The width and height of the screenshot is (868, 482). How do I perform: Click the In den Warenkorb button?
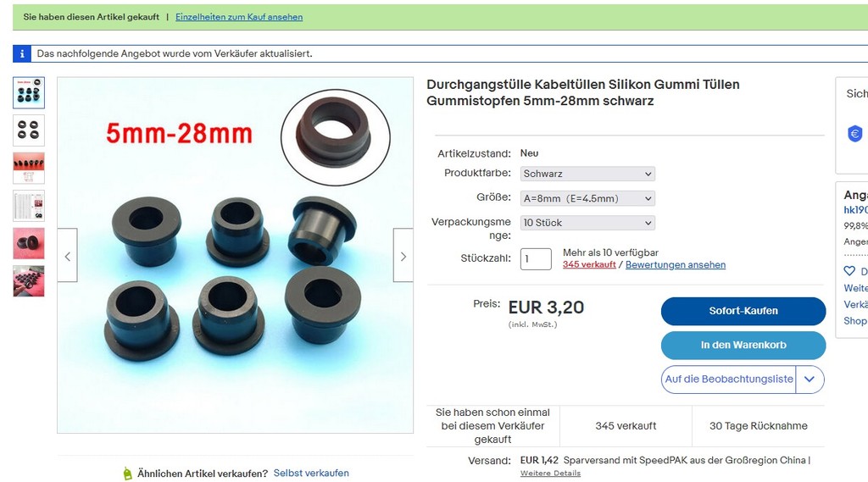pos(743,346)
